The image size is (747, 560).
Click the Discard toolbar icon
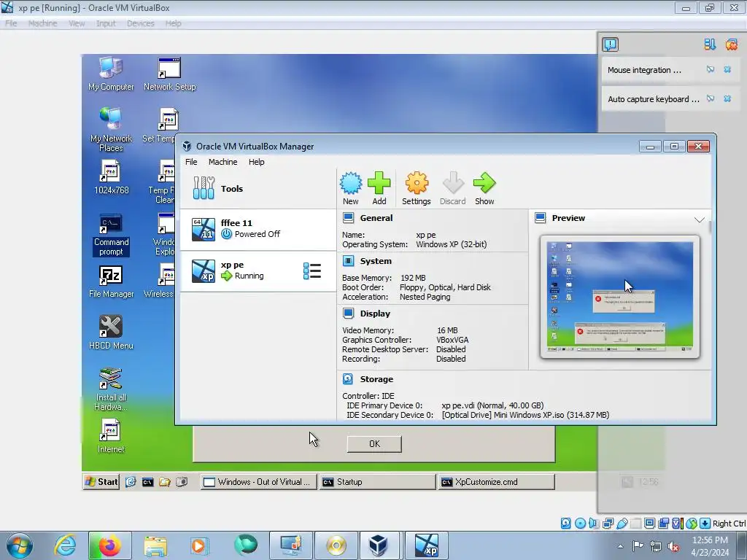[x=452, y=188]
